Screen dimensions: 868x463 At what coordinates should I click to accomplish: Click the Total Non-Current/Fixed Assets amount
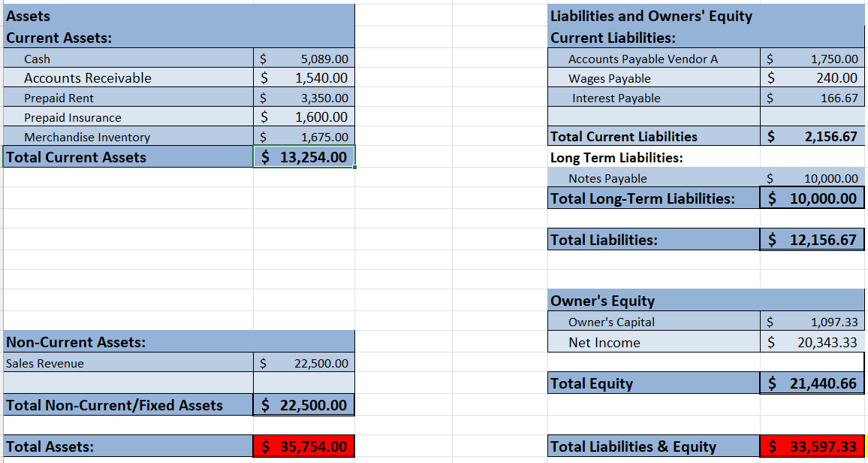304,404
